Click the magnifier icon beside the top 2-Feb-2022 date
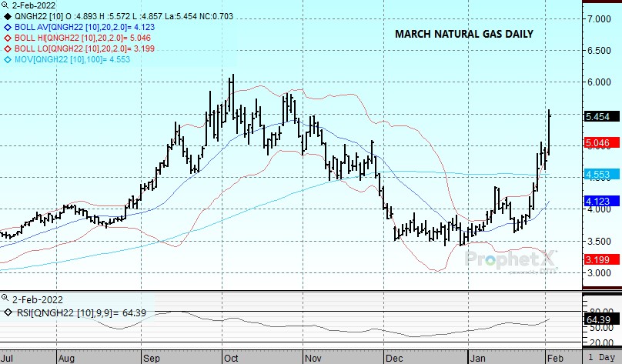 click(x=5, y=5)
